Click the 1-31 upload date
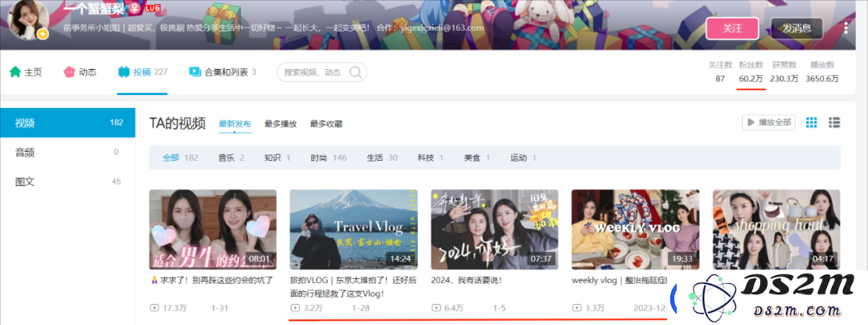 coord(219,308)
